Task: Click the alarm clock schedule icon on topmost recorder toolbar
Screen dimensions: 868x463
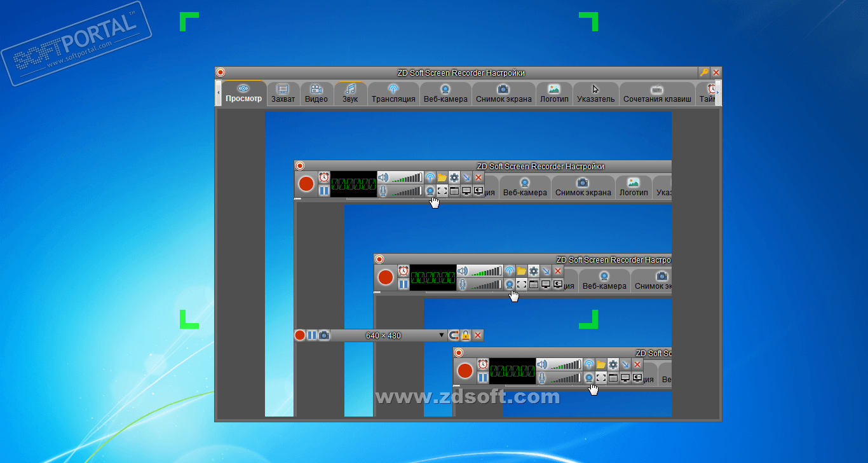Action: click(324, 177)
